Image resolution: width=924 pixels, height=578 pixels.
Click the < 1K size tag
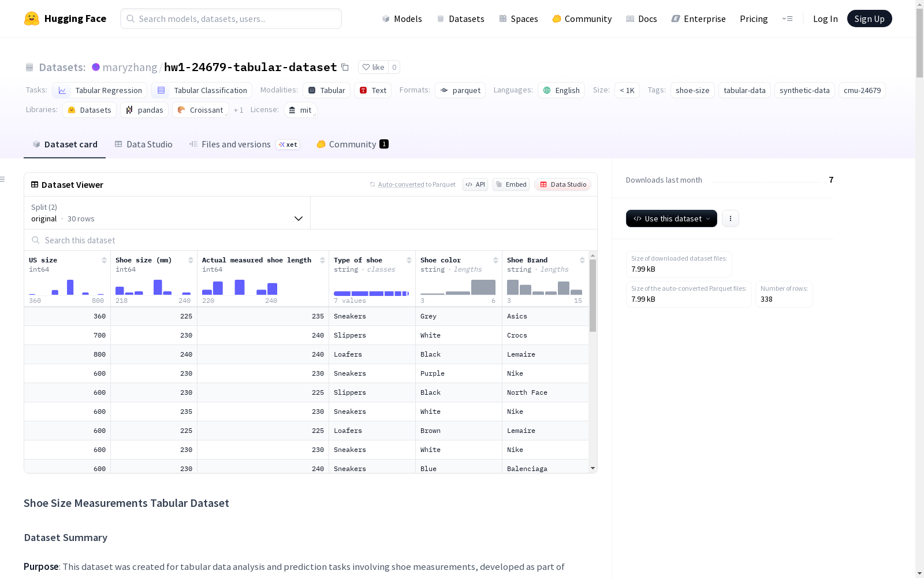pyautogui.click(x=627, y=90)
